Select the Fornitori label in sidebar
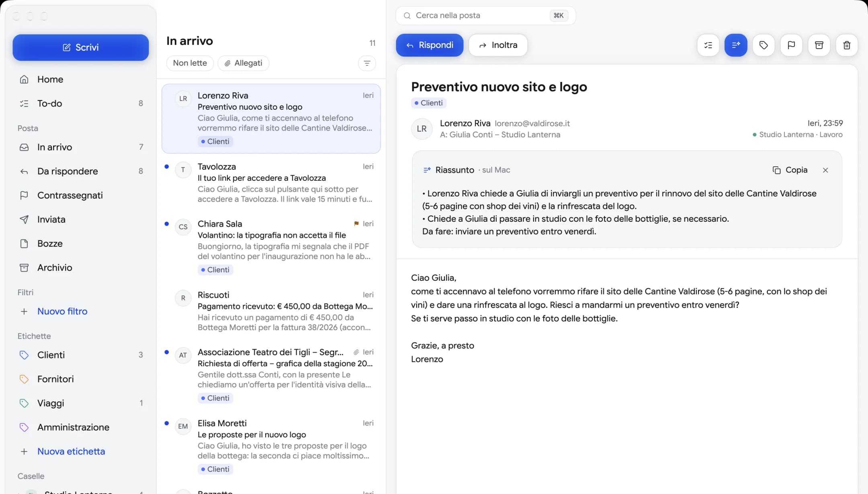The width and height of the screenshot is (868, 494). click(81, 379)
